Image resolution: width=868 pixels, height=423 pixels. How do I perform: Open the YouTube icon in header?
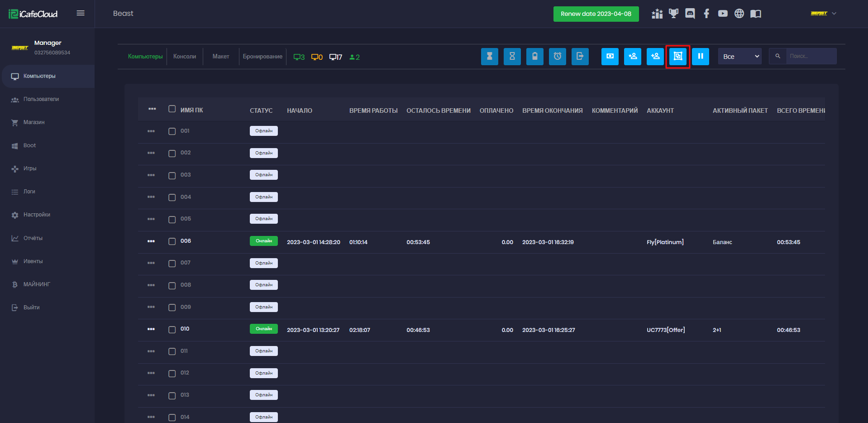[723, 14]
